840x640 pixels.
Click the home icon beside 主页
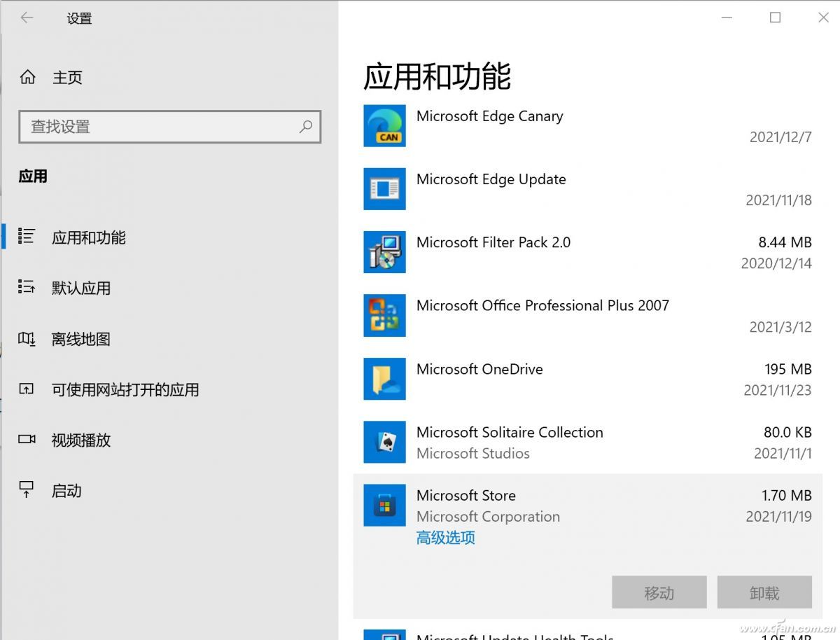coord(27,77)
